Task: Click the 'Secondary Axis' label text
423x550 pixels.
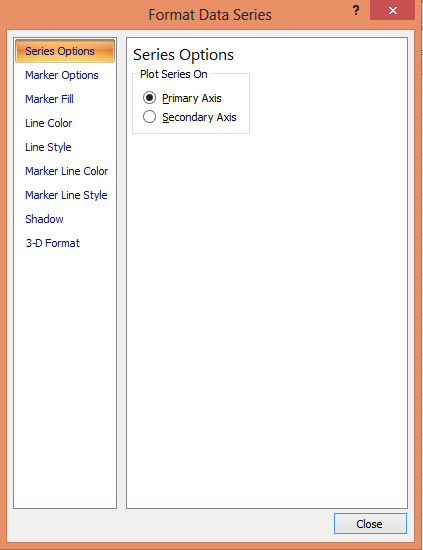Action: tap(199, 117)
